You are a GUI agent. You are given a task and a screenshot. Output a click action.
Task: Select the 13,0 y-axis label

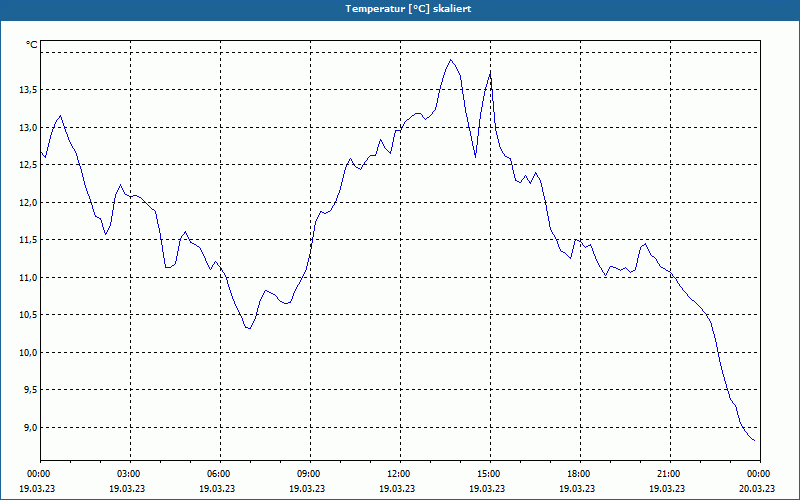[29, 128]
